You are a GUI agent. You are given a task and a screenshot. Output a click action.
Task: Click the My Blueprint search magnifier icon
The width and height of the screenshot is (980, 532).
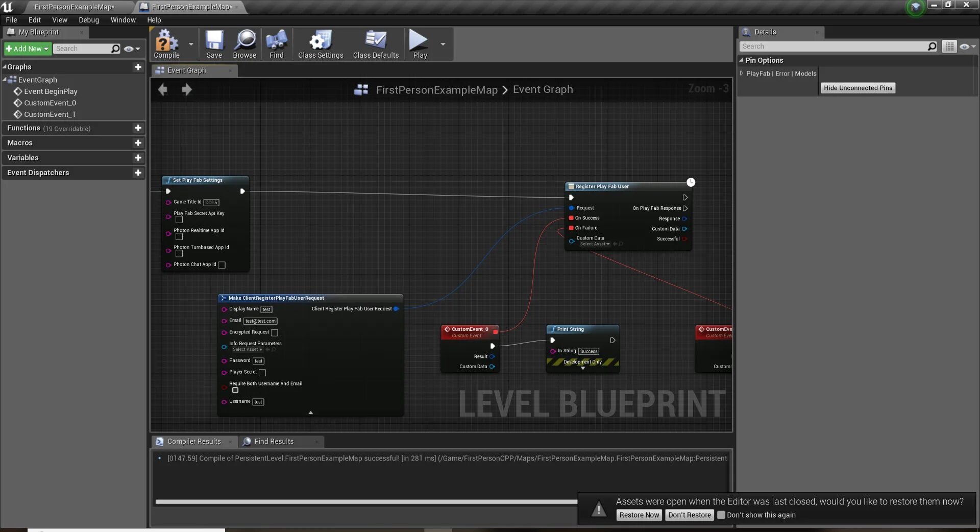(x=115, y=49)
